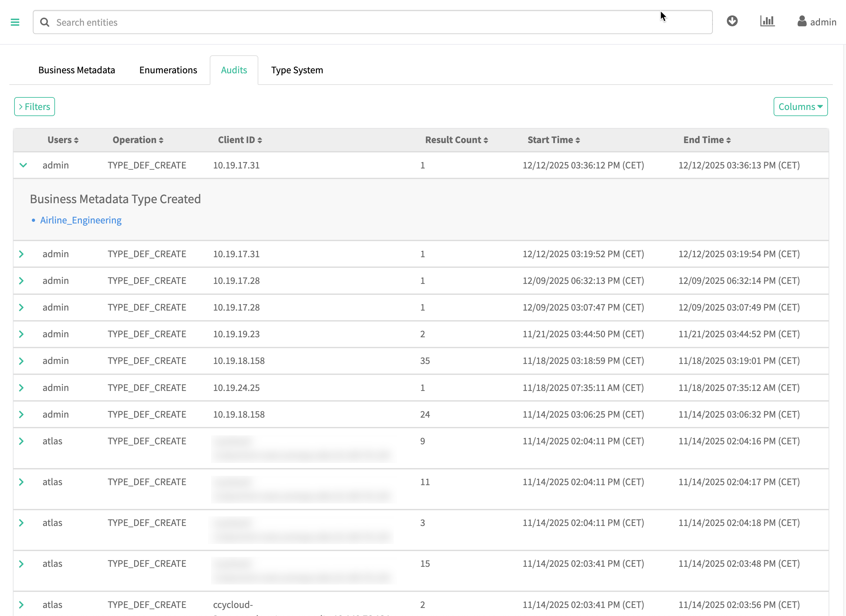Open the admin user menu
The width and height of the screenshot is (846, 616).
[816, 22]
